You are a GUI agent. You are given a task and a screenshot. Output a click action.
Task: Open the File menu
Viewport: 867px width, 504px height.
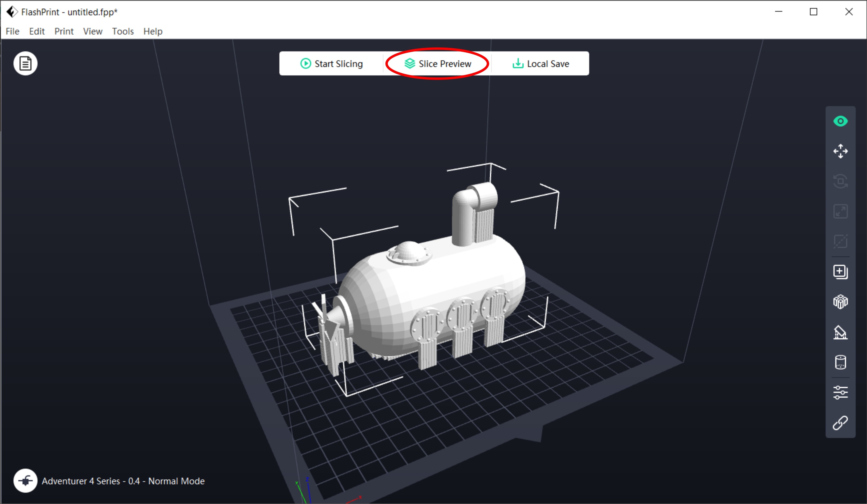click(12, 31)
